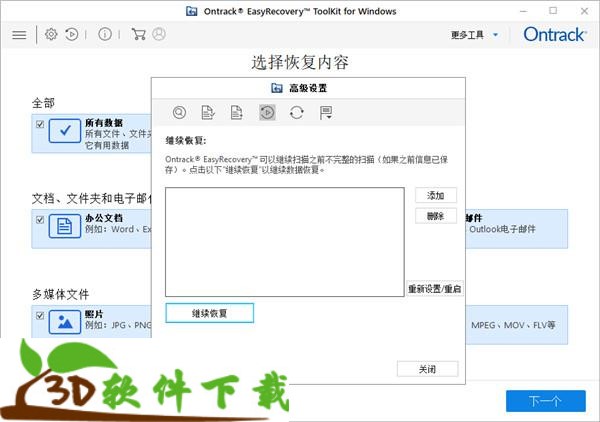Click the 重新设置/重启 button
The height and width of the screenshot is (422, 600).
[435, 288]
